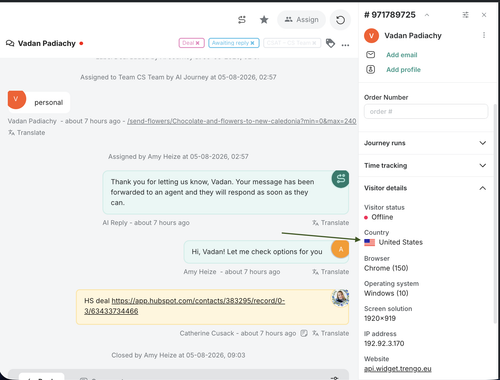
Task: Click the email envelope icon
Action: [x=370, y=55]
